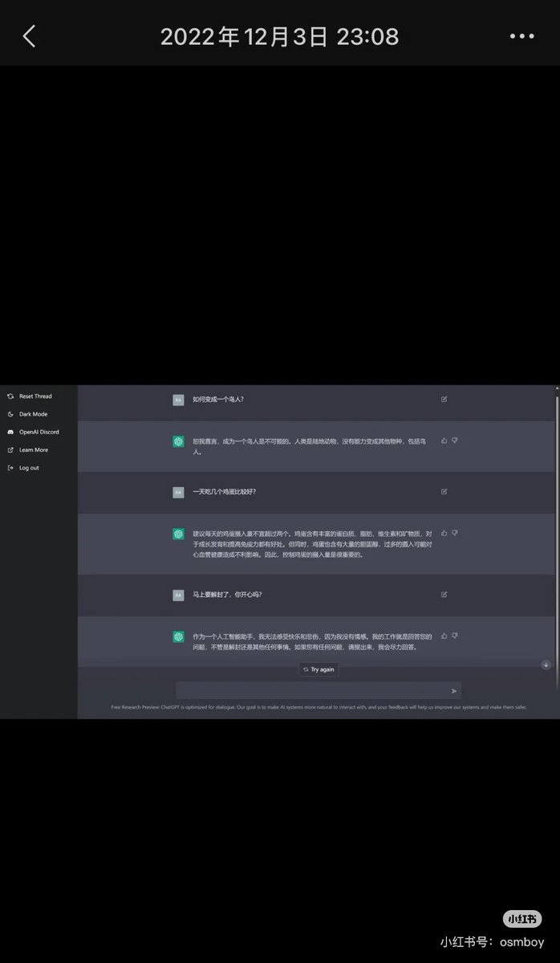Thumbs down the reply about becoming a 鸟人
The width and height of the screenshot is (560, 963).
click(455, 441)
